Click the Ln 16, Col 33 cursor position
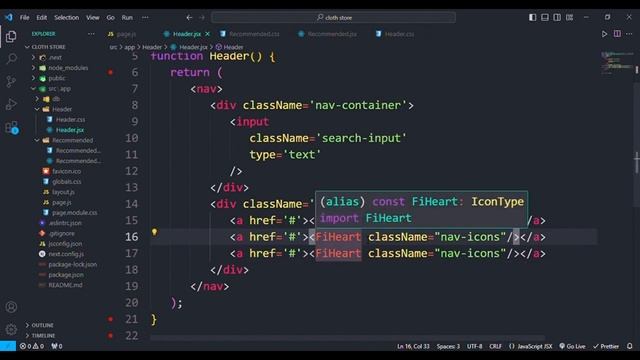Image resolution: width=640 pixels, height=360 pixels. 413,346
